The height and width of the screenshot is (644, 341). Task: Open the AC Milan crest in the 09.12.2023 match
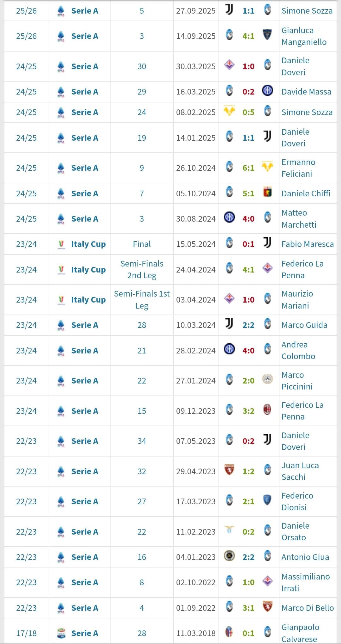(x=267, y=410)
